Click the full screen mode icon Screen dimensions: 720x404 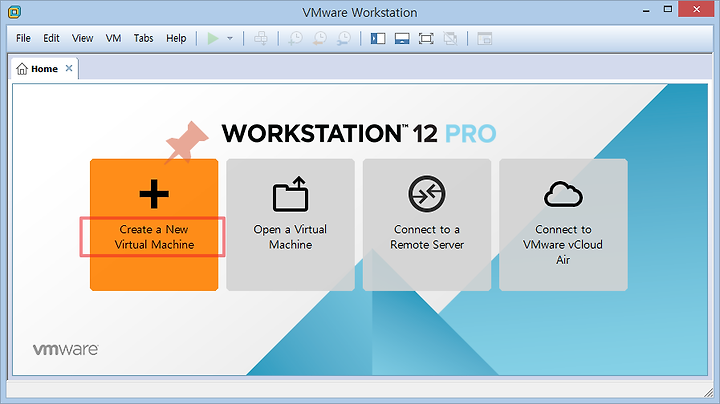pyautogui.click(x=426, y=39)
